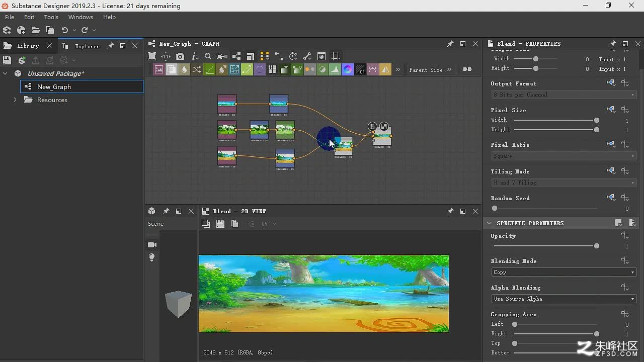
Task: Add a Transformation 2D triangle node
Action: tap(385, 69)
